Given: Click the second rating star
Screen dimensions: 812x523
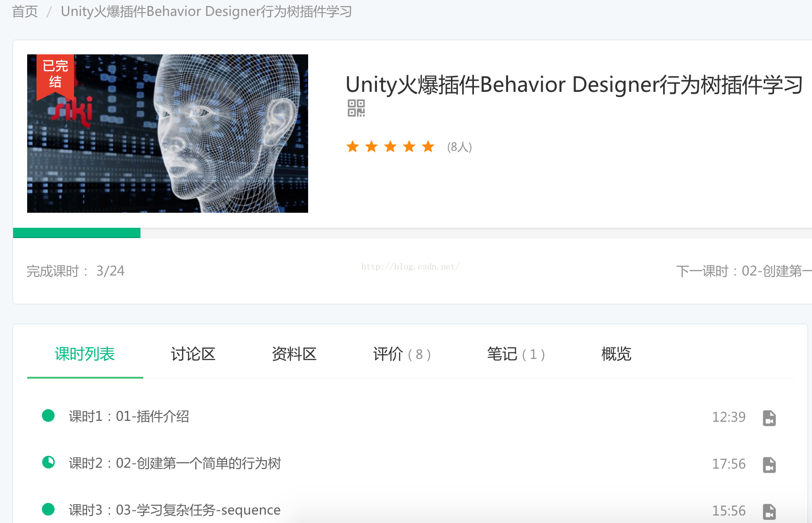Looking at the screenshot, I should [371, 147].
